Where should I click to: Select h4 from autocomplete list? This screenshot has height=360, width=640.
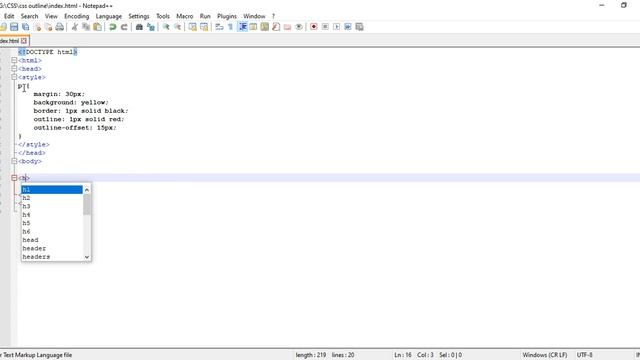(52, 215)
